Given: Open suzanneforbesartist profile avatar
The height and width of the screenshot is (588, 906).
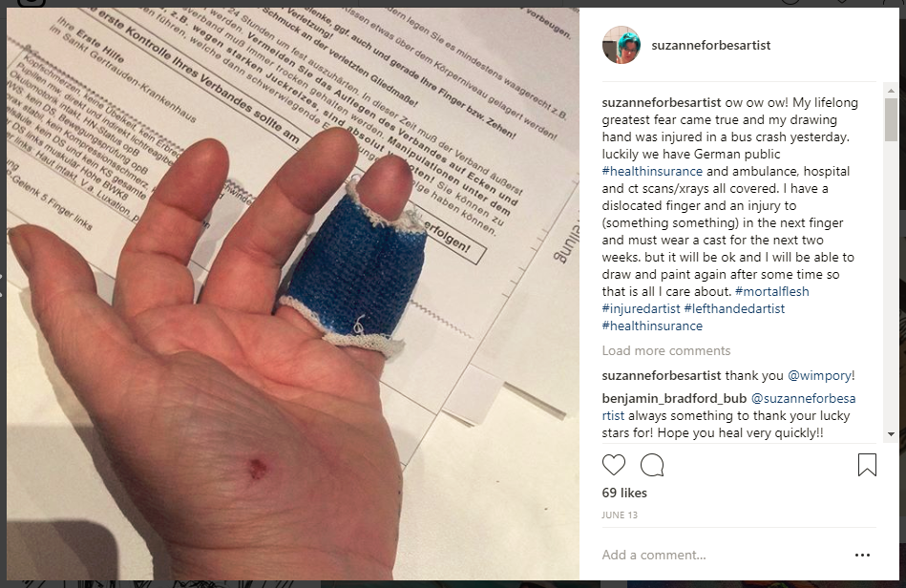Looking at the screenshot, I should click(622, 45).
